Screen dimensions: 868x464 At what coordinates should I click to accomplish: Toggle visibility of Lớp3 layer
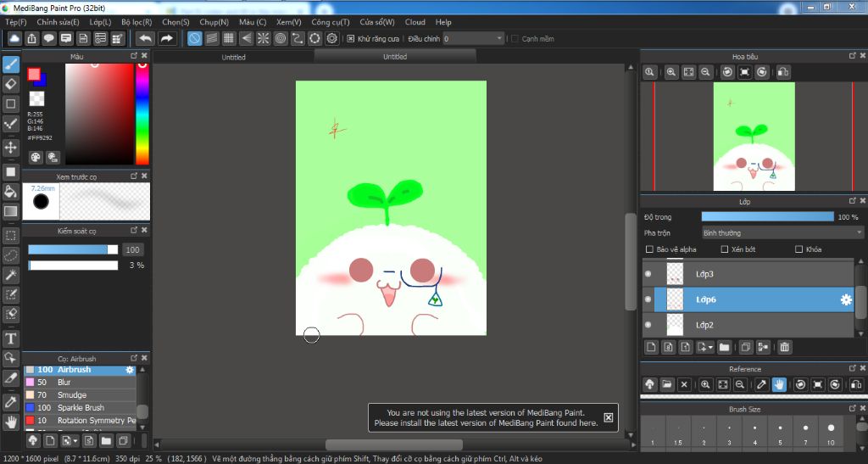coord(648,273)
